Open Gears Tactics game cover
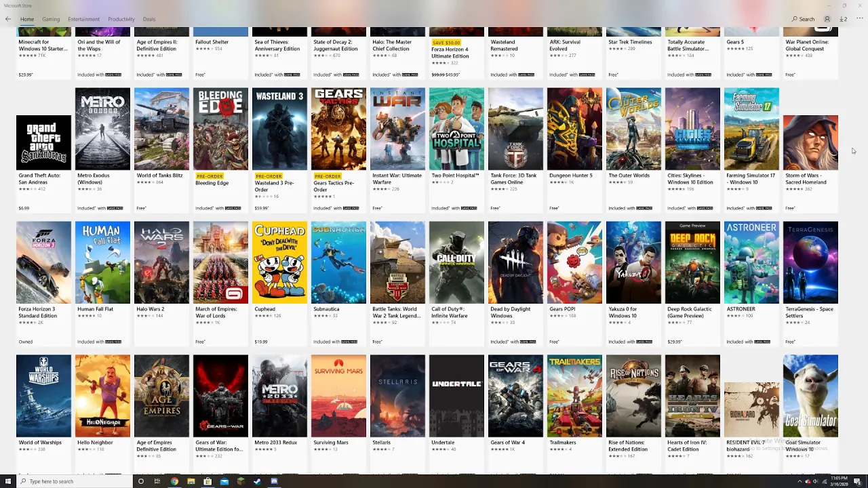Image resolution: width=868 pixels, height=488 pixels. click(338, 129)
